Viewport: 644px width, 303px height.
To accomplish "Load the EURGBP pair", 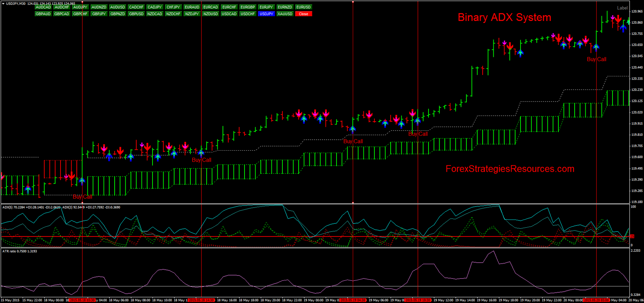I will point(248,7).
